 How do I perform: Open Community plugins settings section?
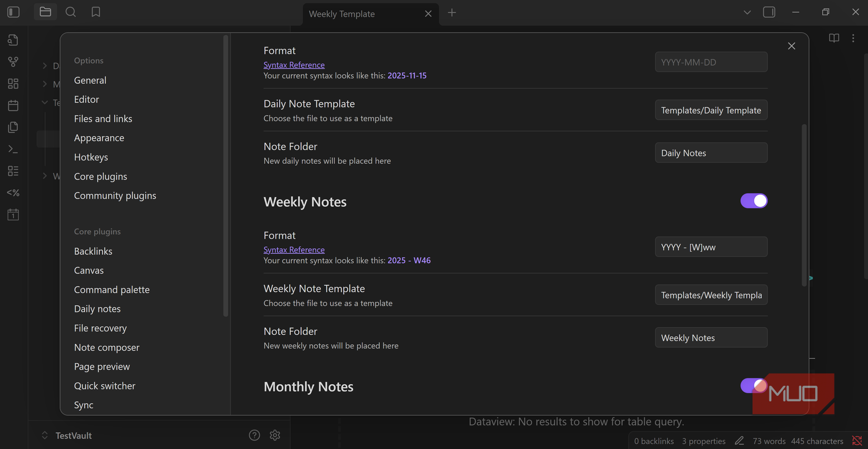pyautogui.click(x=115, y=195)
